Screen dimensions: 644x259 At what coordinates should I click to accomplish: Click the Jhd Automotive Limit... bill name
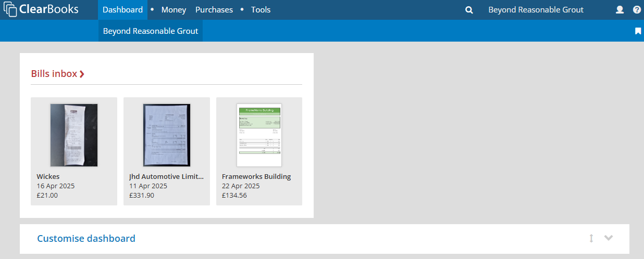(x=167, y=176)
